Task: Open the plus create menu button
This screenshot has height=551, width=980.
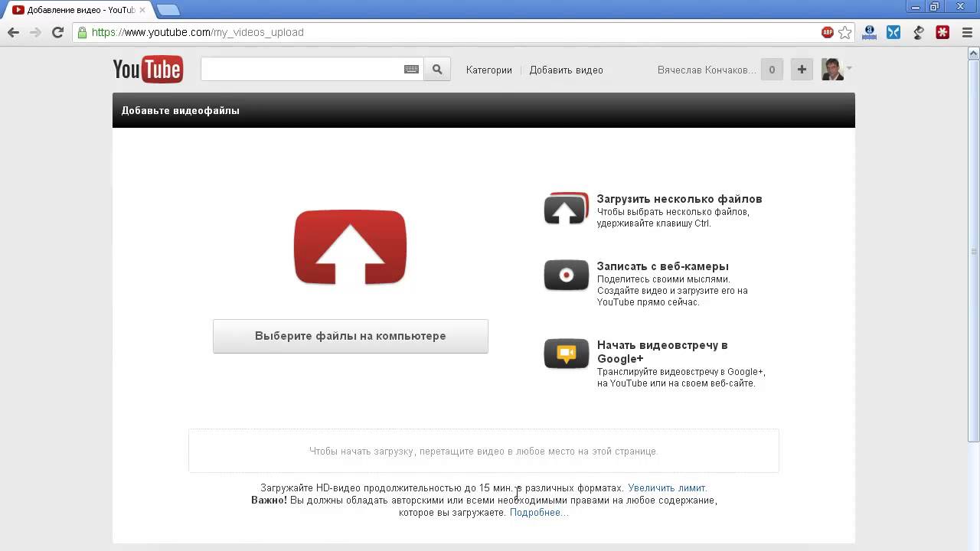Action: tap(802, 70)
